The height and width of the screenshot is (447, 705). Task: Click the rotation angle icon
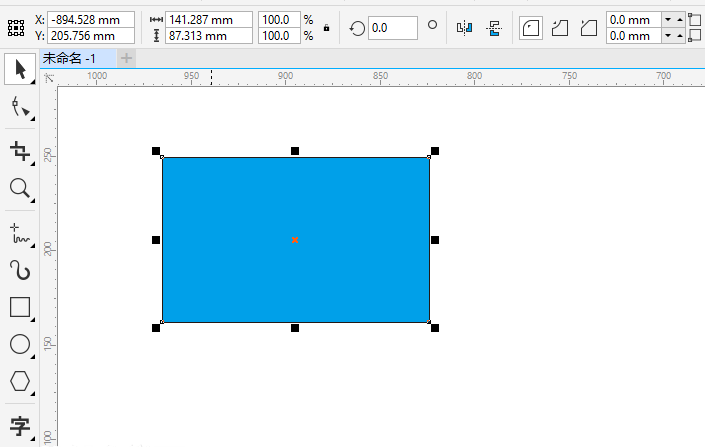point(357,28)
